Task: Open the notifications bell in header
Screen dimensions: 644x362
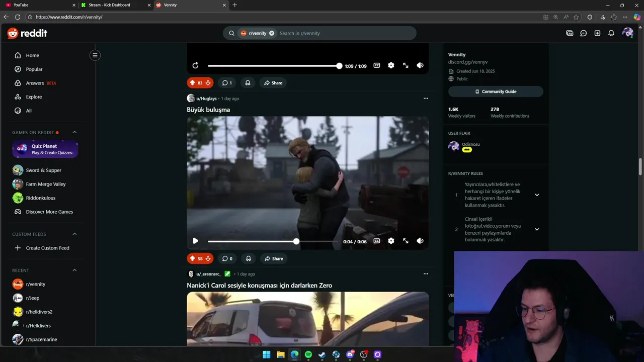Action: [x=611, y=33]
